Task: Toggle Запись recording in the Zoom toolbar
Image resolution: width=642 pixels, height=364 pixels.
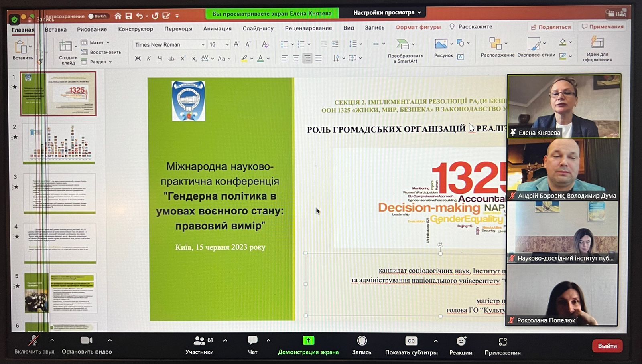Action: [362, 346]
